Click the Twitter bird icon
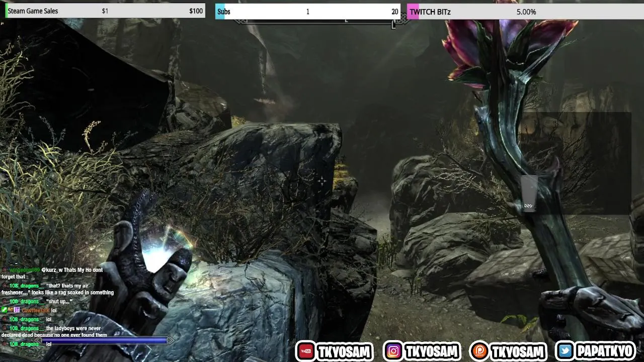The height and width of the screenshot is (362, 644). click(566, 351)
